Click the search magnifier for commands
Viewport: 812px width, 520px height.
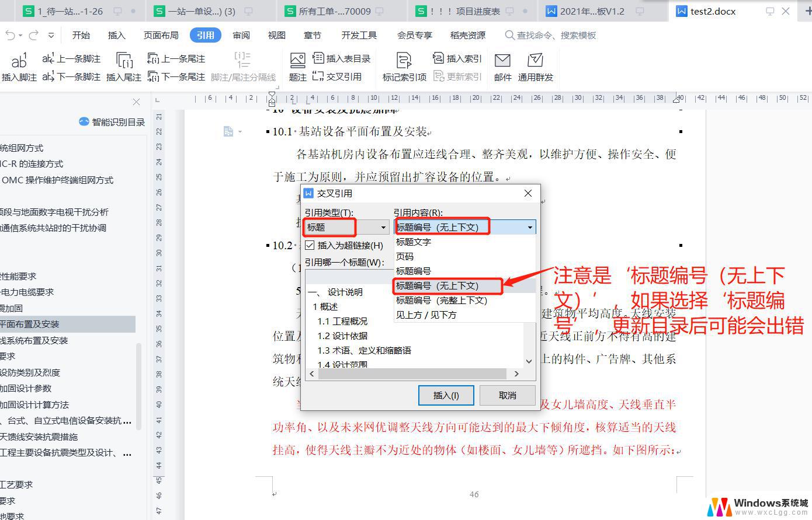click(510, 35)
